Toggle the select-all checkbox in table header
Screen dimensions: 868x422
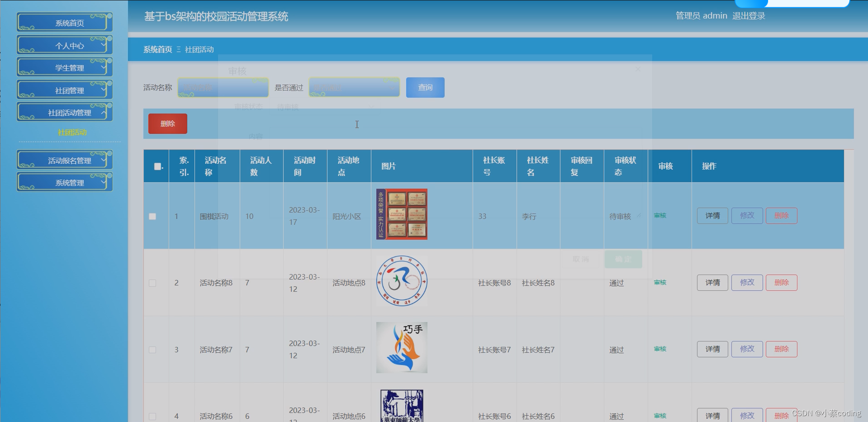(x=157, y=166)
